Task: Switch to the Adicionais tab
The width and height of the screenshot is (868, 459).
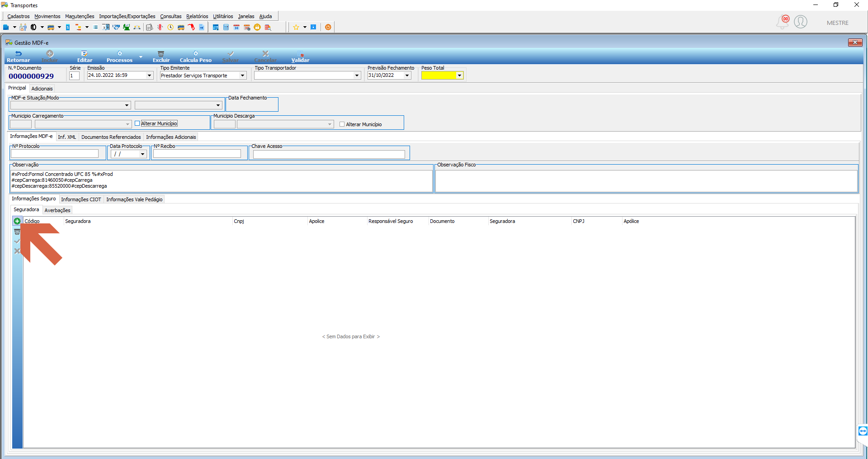Action: pyautogui.click(x=42, y=89)
